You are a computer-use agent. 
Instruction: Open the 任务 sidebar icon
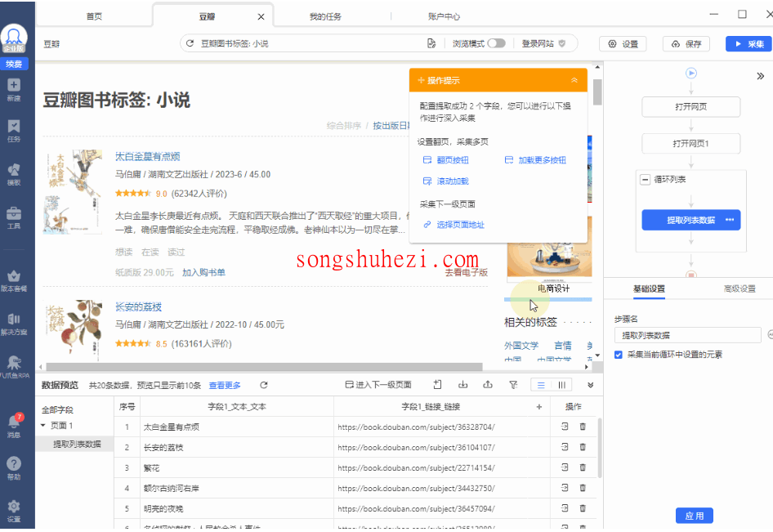pyautogui.click(x=14, y=126)
